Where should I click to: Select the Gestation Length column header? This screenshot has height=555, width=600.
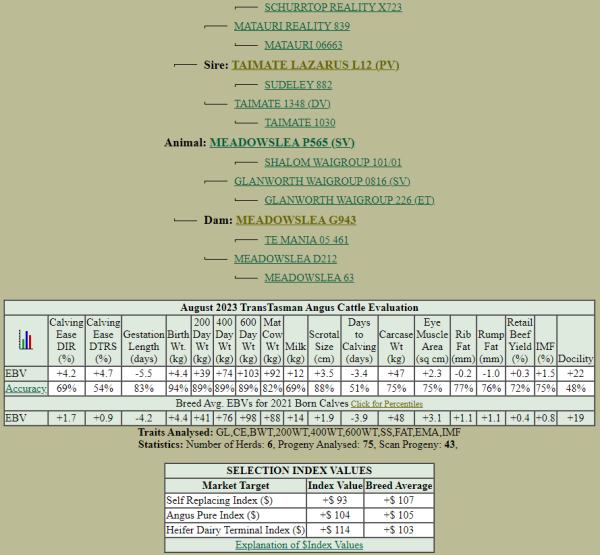pos(144,341)
